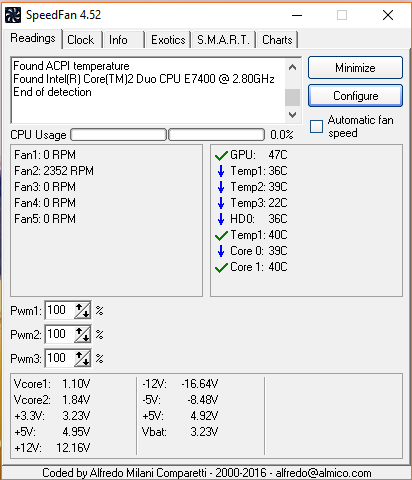Click the first CPU Usage progress bar

pyautogui.click(x=118, y=135)
